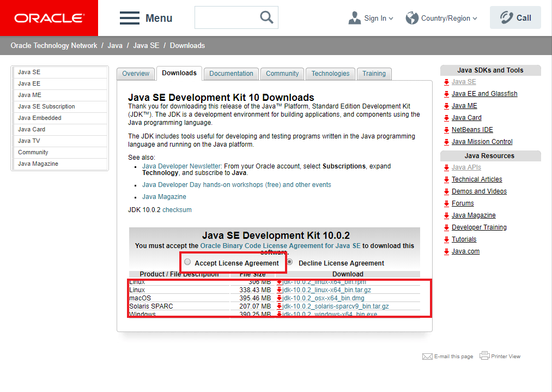The width and height of the screenshot is (552, 392).
Task: Expand the Country/Region dropdown arrow
Action: 475,19
